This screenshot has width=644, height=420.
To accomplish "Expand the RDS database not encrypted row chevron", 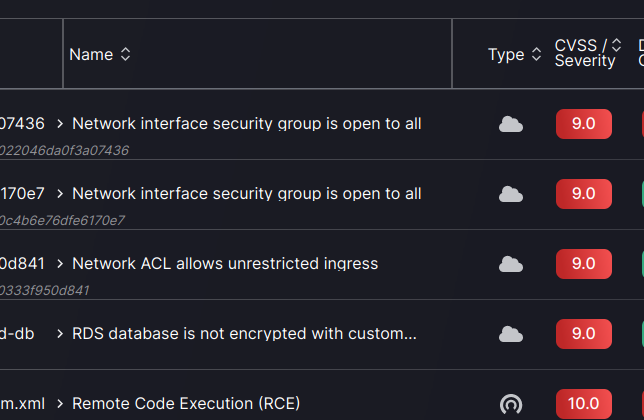I will (x=61, y=334).
